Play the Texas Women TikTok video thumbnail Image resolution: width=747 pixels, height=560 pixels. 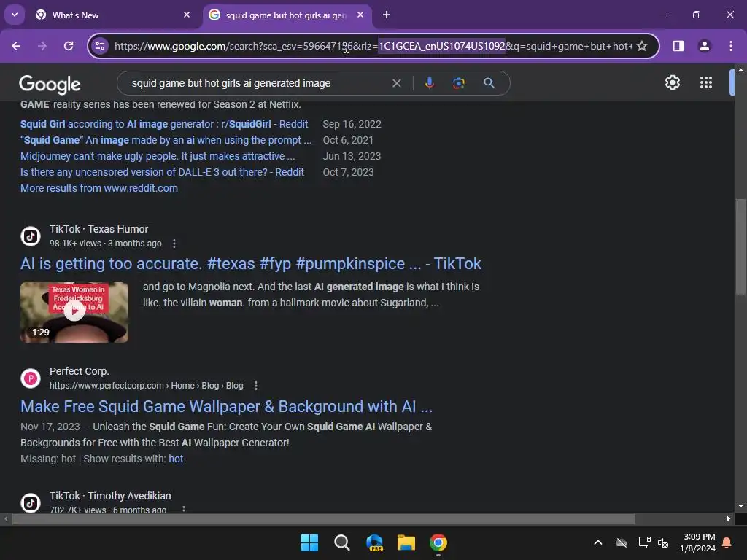coord(74,312)
